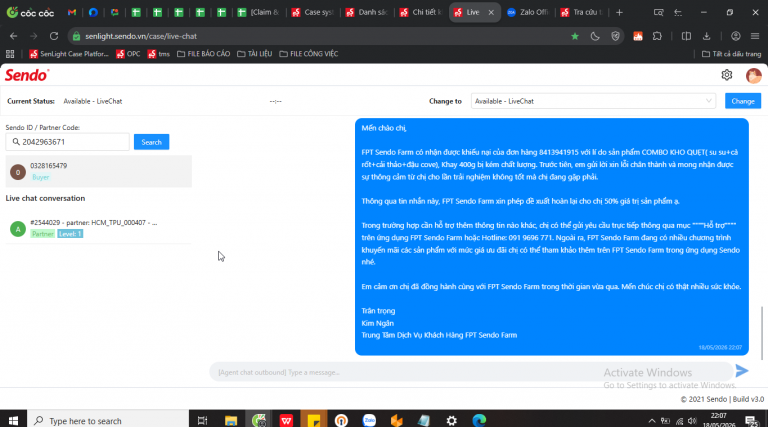The height and width of the screenshot is (427, 768).
Task: Open the Cốc Cốc browser logo menu
Action: click(30, 12)
